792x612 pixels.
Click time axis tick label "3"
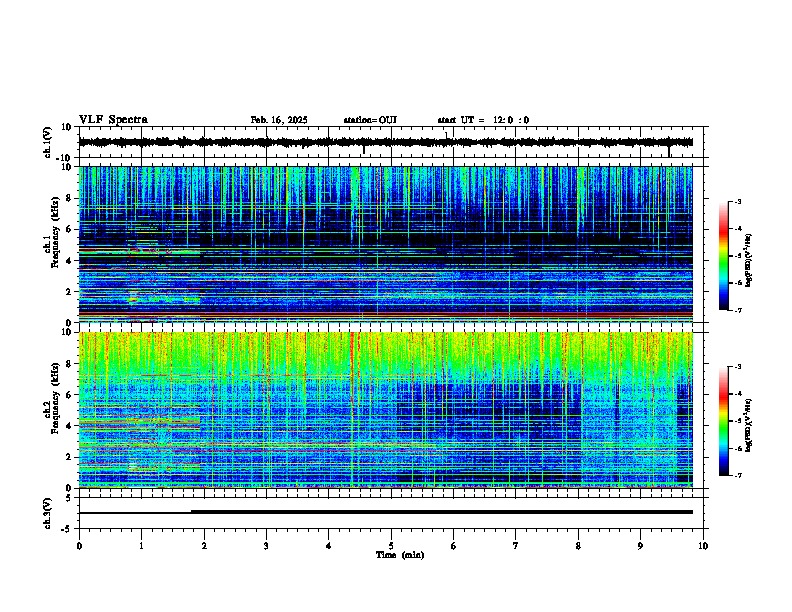coord(266,546)
